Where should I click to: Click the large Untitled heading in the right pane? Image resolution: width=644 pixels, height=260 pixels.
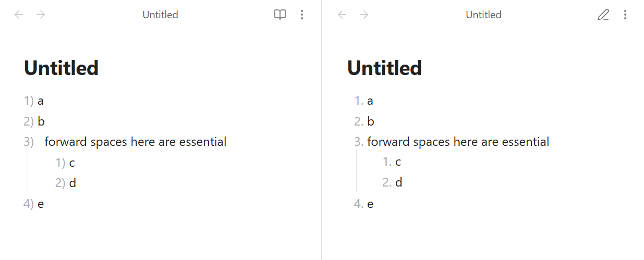pos(385,68)
